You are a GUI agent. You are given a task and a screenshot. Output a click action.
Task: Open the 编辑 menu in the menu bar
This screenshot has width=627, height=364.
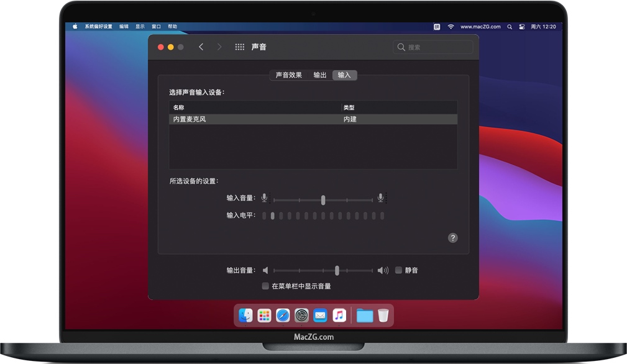click(122, 27)
